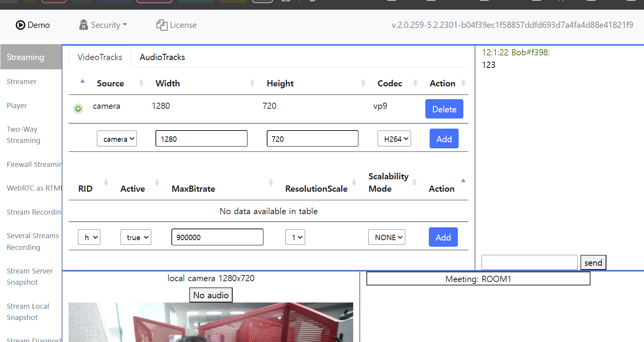Click chat message header Bob#f398

[516, 52]
